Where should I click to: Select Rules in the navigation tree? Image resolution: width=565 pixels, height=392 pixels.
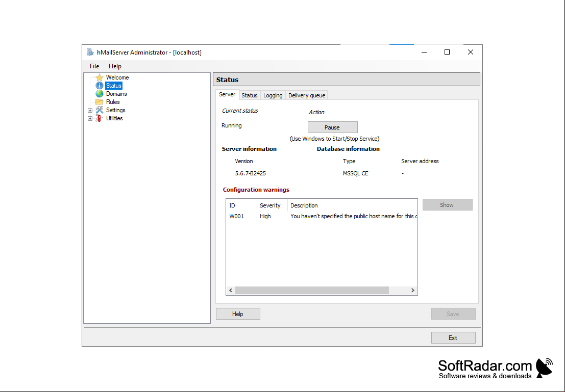coord(113,102)
